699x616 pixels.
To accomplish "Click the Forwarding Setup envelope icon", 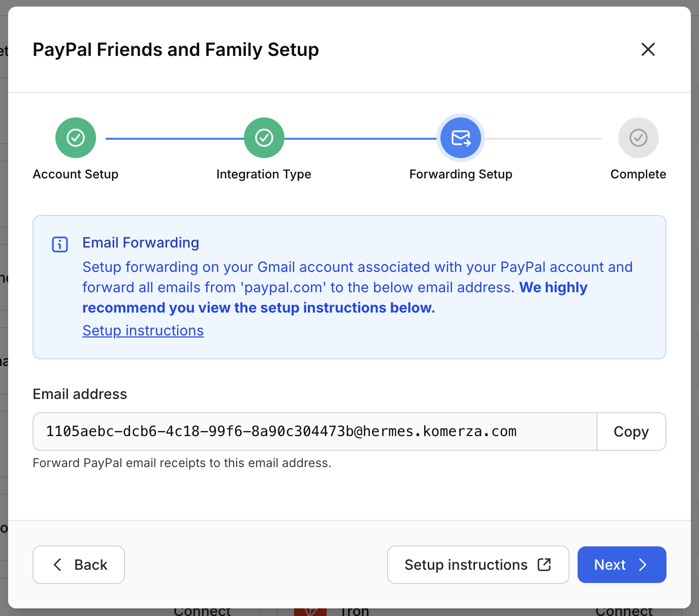I will pos(460,138).
